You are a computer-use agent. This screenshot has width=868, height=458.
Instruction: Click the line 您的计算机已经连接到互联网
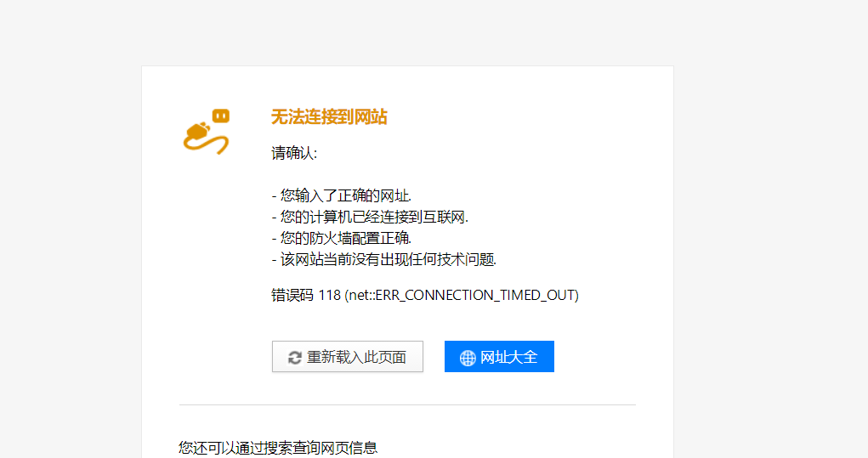tap(370, 217)
